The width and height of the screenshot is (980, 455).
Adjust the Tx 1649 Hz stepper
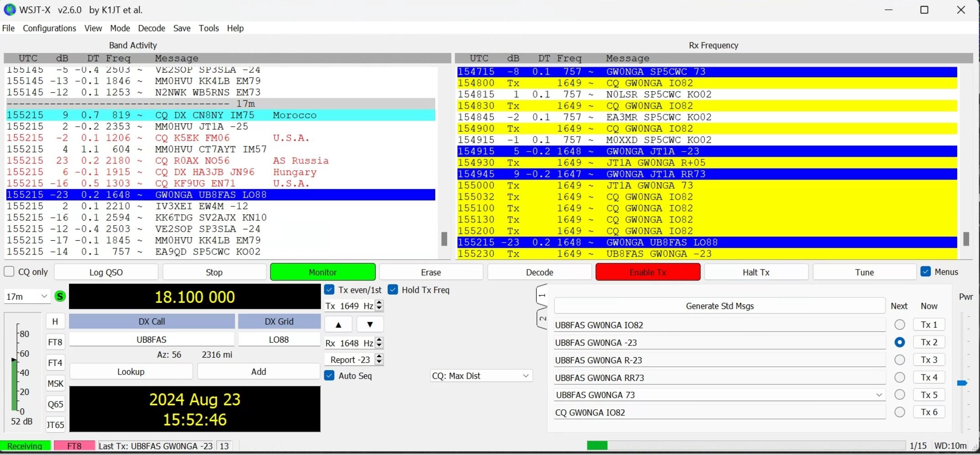[379, 306]
